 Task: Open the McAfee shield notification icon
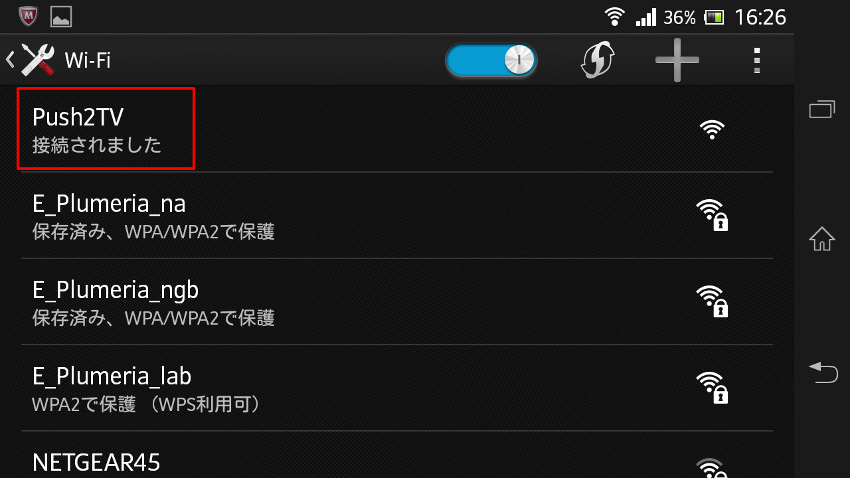coord(28,17)
